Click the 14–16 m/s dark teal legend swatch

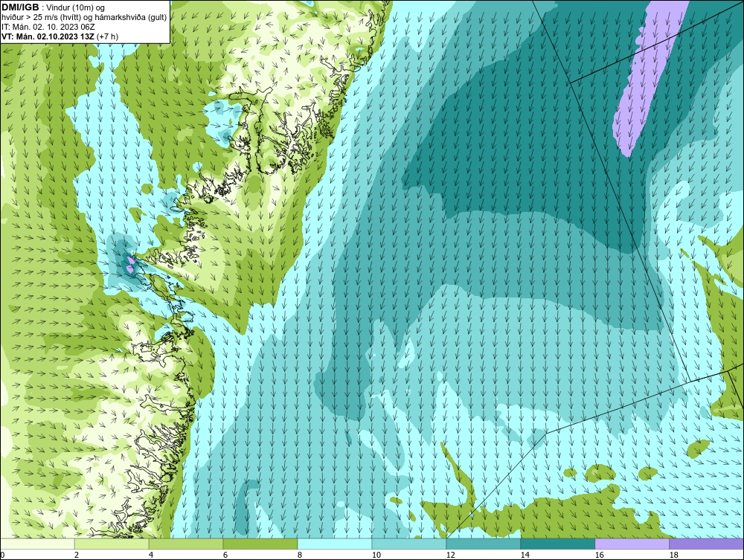[x=558, y=544]
